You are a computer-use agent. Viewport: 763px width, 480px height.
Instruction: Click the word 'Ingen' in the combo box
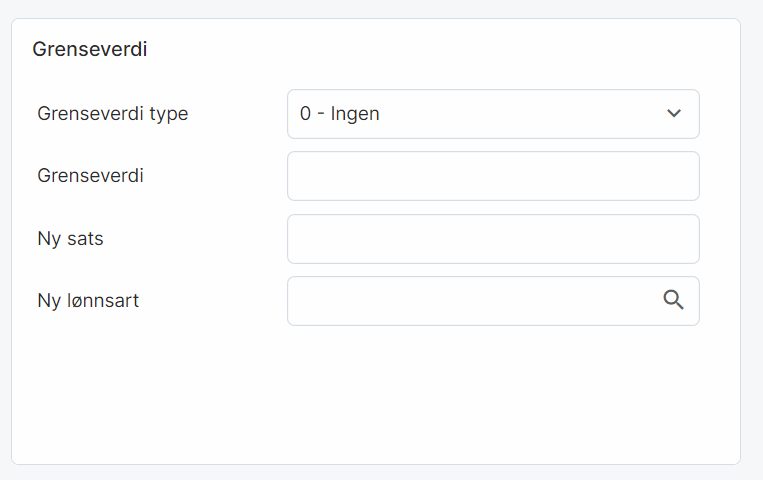tap(355, 114)
